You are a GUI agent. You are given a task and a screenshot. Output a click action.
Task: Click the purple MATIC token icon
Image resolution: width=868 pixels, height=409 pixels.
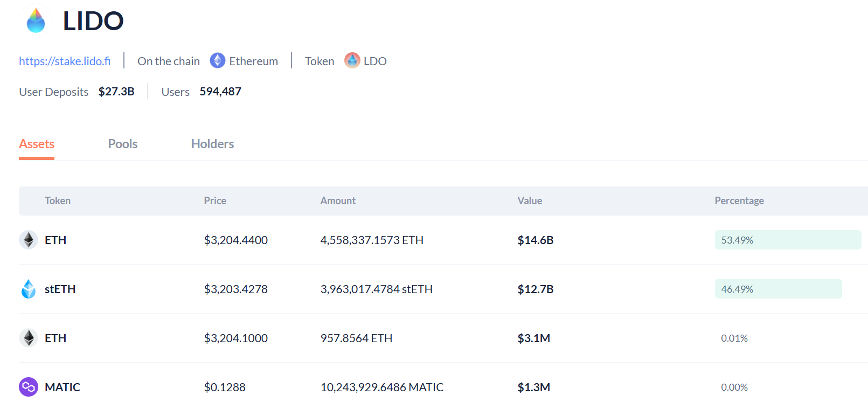coord(29,387)
